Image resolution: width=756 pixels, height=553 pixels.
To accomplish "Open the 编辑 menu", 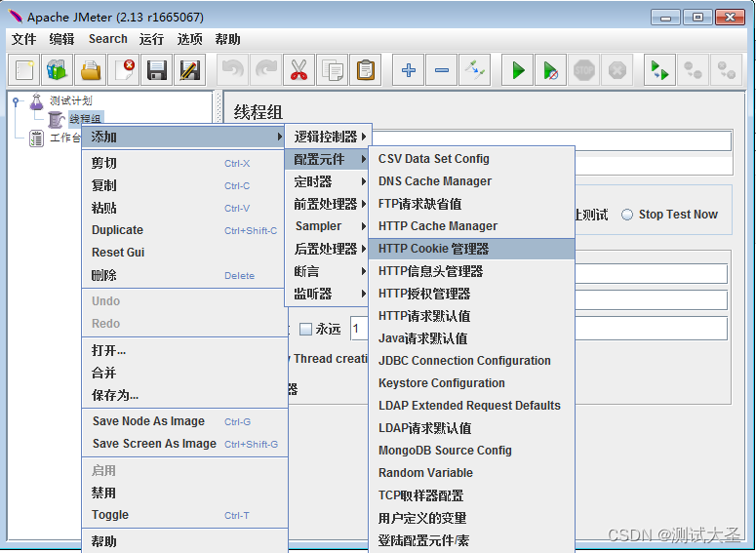I will (61, 39).
